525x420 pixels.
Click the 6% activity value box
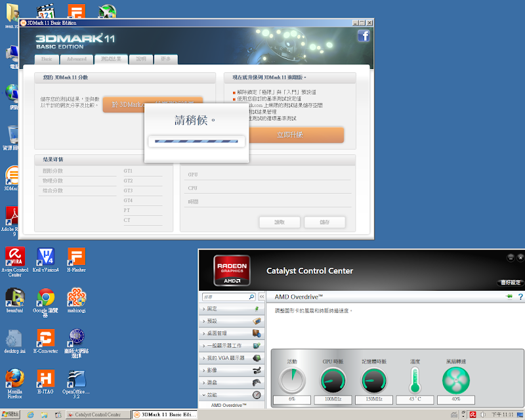click(x=292, y=399)
